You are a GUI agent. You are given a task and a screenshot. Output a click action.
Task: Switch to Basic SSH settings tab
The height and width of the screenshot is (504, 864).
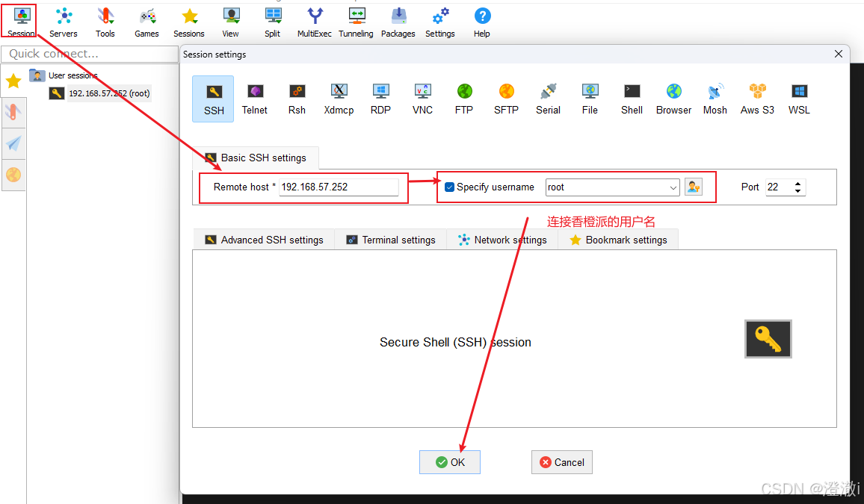(256, 158)
